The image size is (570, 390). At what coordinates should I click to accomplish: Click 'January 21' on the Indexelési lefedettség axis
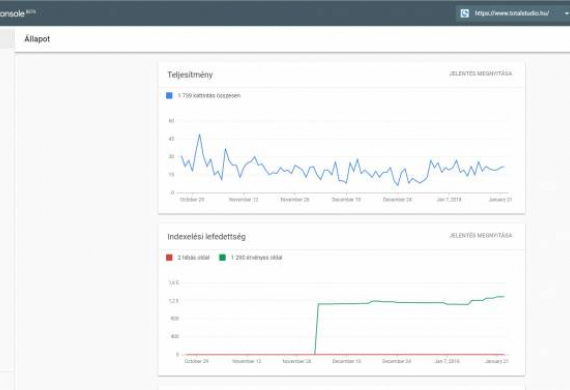(x=497, y=361)
